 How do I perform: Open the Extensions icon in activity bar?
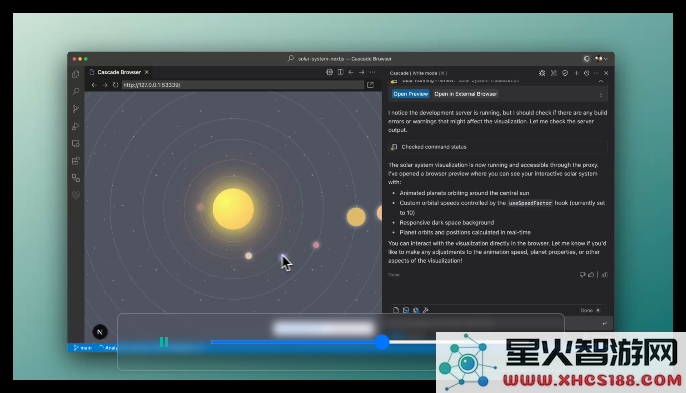[x=76, y=161]
